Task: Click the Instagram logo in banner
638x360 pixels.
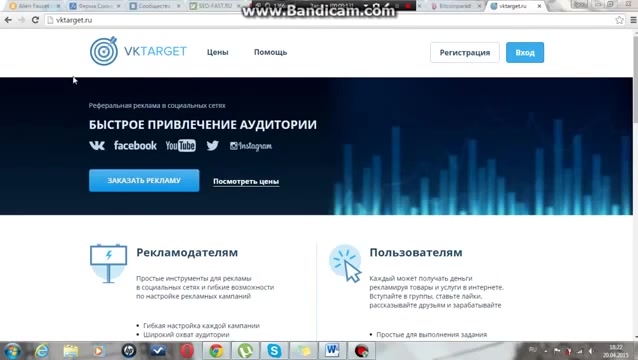Action: [251, 146]
